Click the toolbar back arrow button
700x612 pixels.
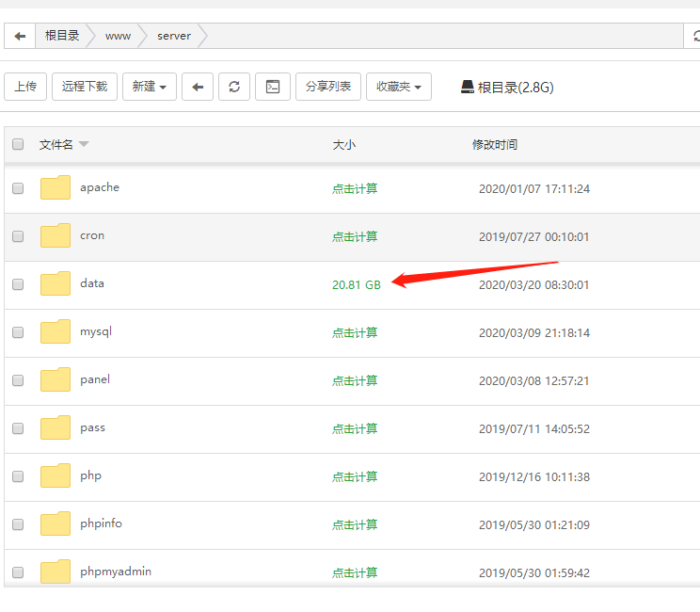(x=198, y=87)
